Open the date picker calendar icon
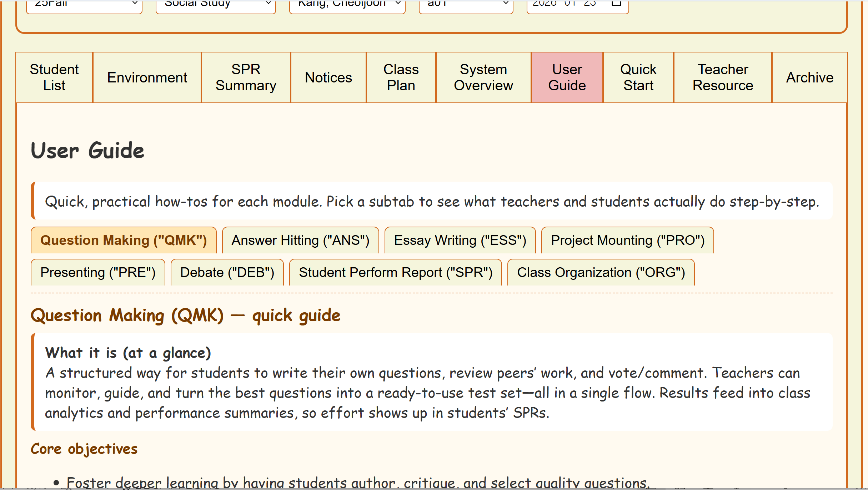The image size is (868, 490). [x=616, y=4]
